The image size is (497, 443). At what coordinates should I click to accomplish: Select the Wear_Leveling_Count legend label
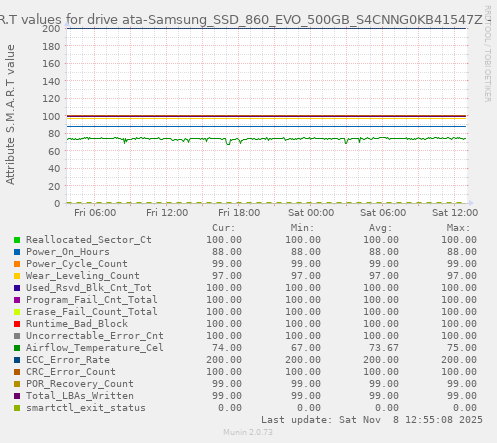click(83, 276)
